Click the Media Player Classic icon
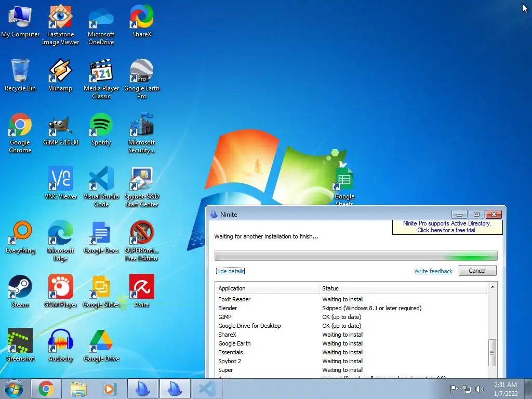Viewport: 532px width, 399px height. (101, 79)
